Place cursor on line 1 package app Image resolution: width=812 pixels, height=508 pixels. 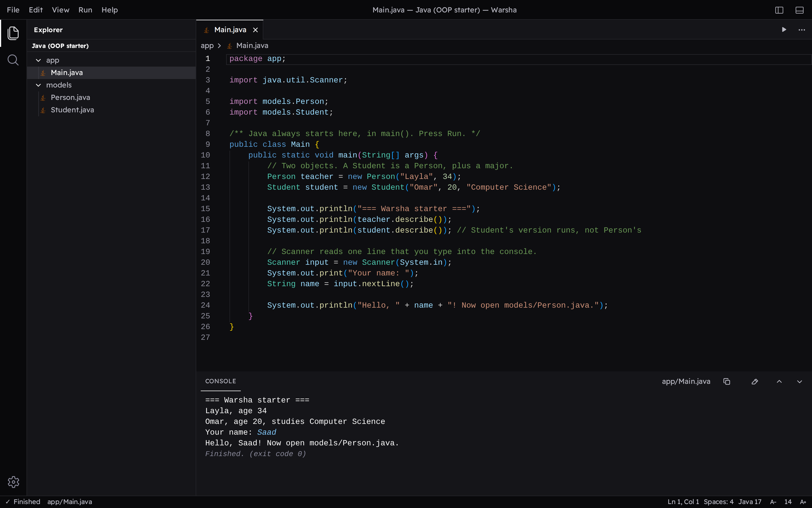coord(257,59)
